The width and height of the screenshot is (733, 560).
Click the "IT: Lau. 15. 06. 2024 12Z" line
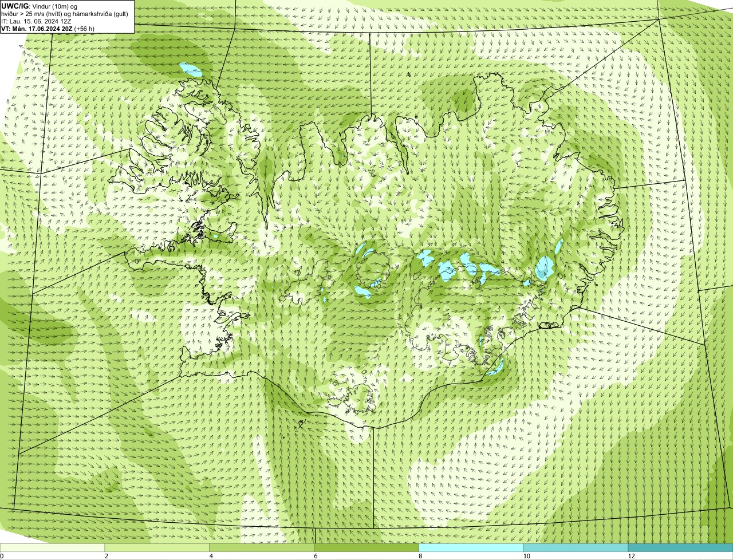tap(37, 21)
